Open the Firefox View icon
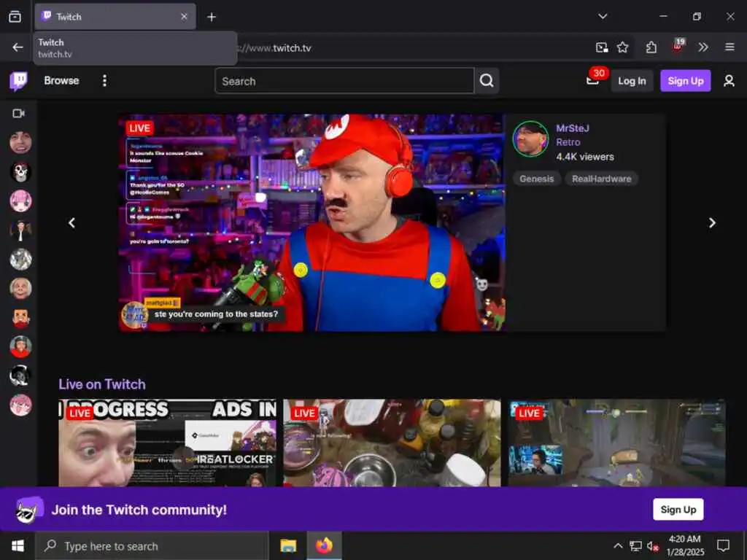747x560 pixels. tap(15, 17)
